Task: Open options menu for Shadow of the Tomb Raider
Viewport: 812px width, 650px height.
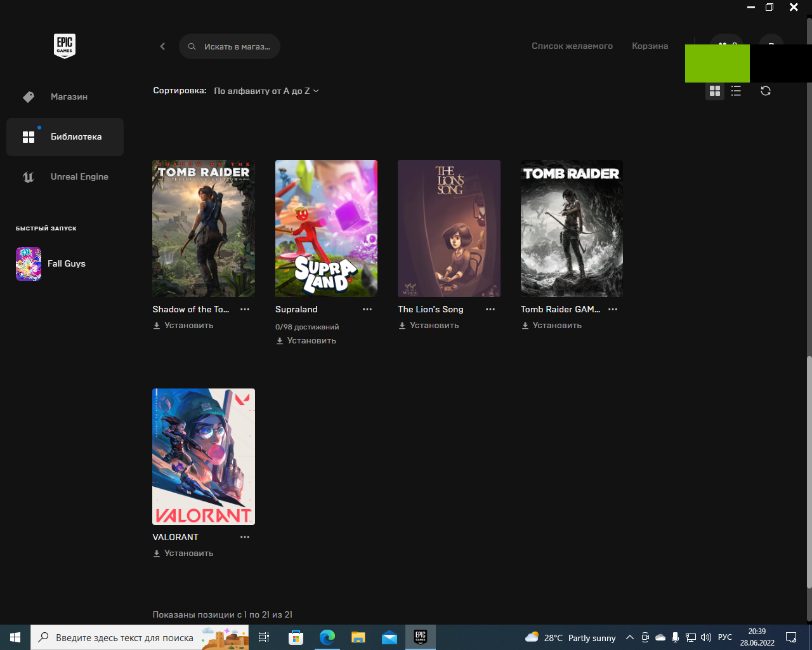Action: tap(245, 309)
